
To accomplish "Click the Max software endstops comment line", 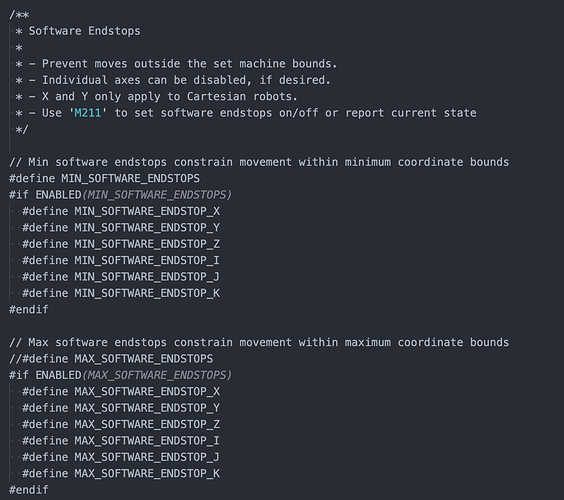I will point(259,342).
